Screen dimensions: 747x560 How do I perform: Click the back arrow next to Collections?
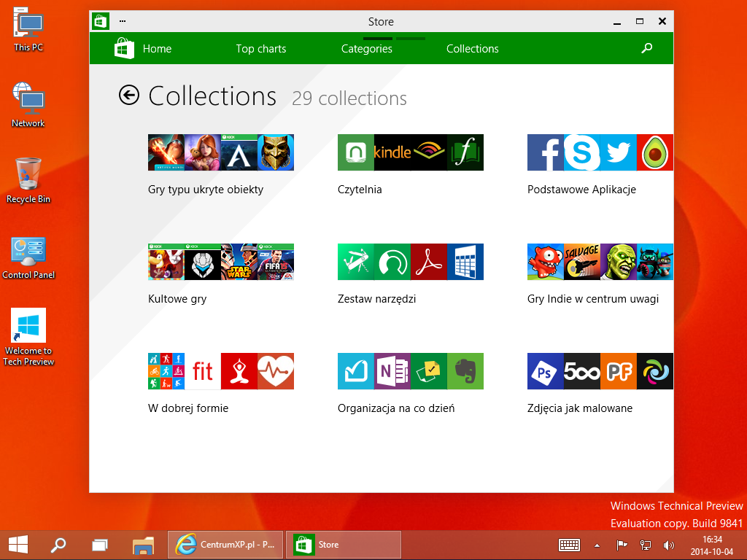click(x=129, y=96)
